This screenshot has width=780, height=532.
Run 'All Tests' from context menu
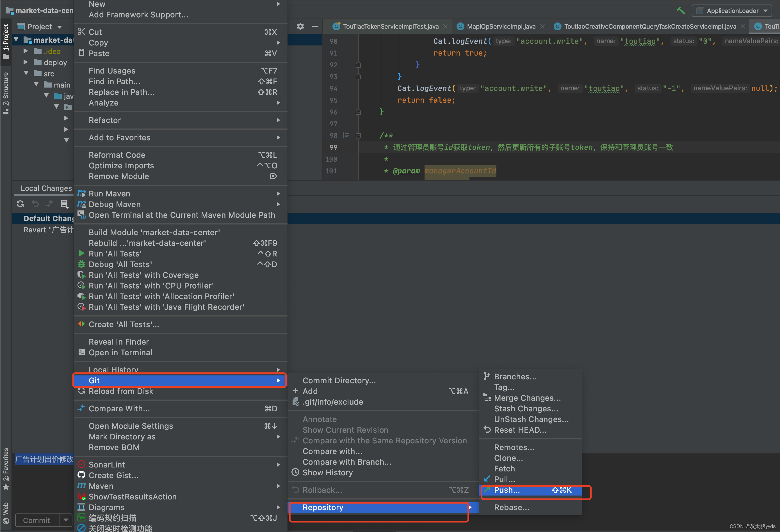click(x=180, y=254)
